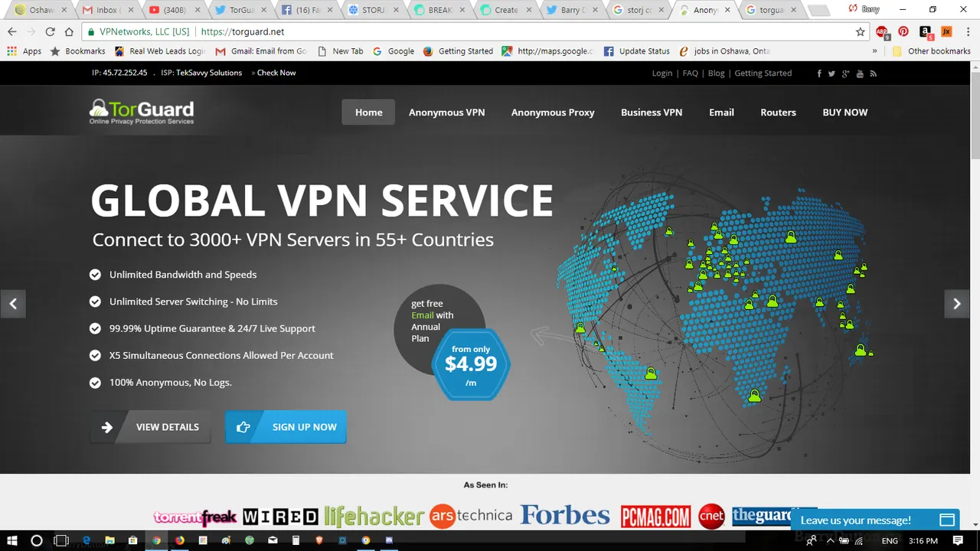The height and width of the screenshot is (551, 980).
Task: Click the Twitter icon in site header
Action: (831, 73)
